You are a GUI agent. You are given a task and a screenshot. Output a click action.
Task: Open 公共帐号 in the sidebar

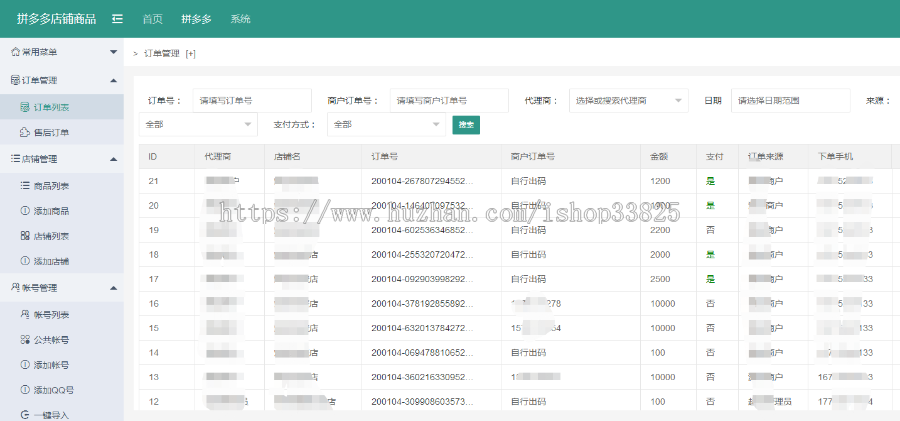click(61, 339)
